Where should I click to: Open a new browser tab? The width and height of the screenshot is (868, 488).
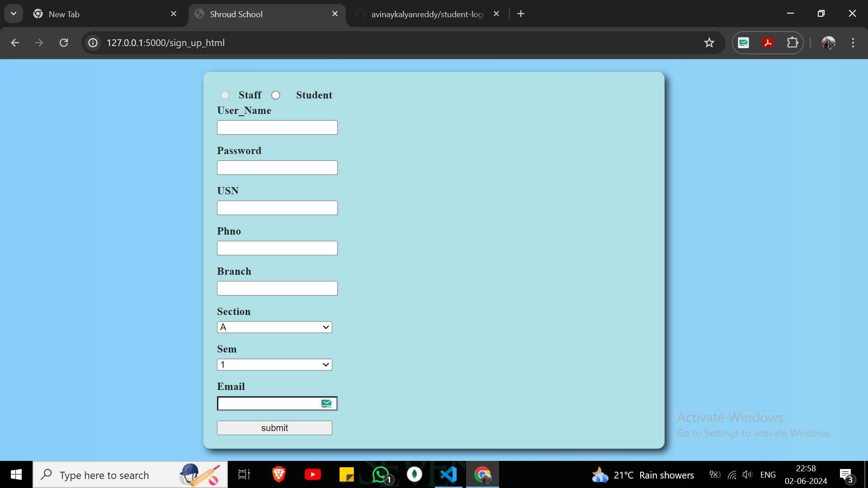point(521,14)
